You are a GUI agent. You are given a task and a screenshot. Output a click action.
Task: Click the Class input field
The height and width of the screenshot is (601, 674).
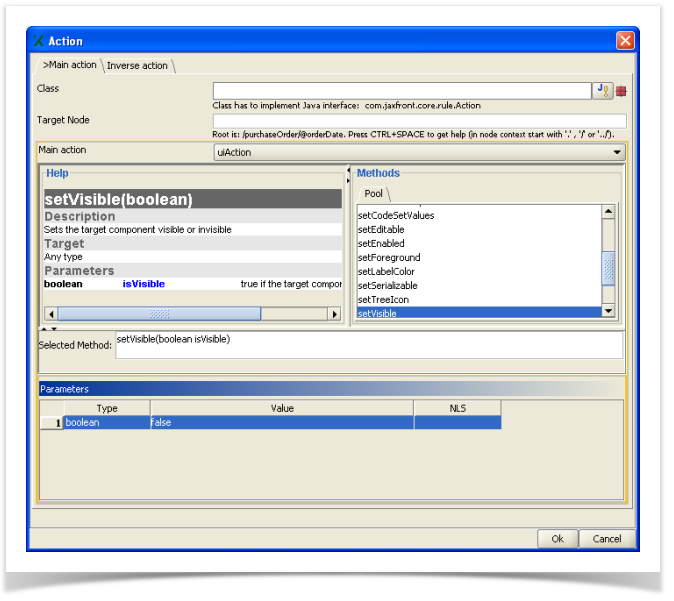click(402, 91)
